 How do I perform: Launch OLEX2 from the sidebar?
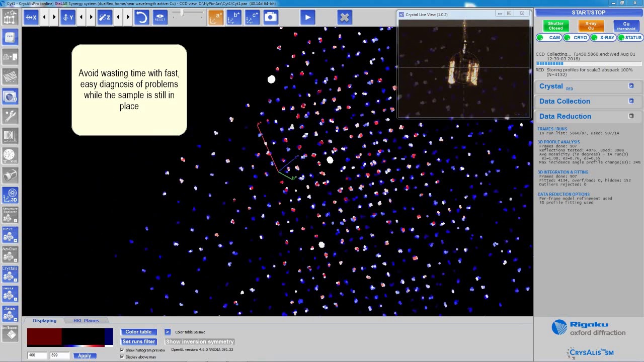[10, 234]
